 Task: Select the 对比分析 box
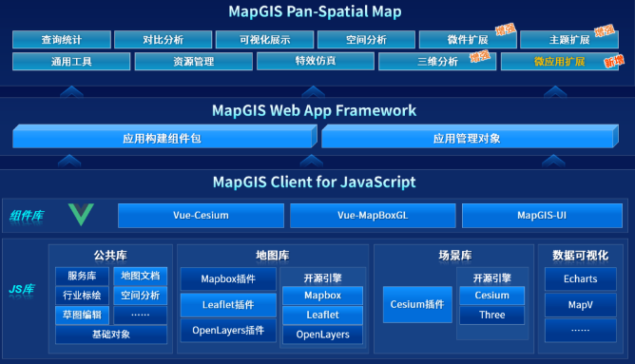[164, 40]
